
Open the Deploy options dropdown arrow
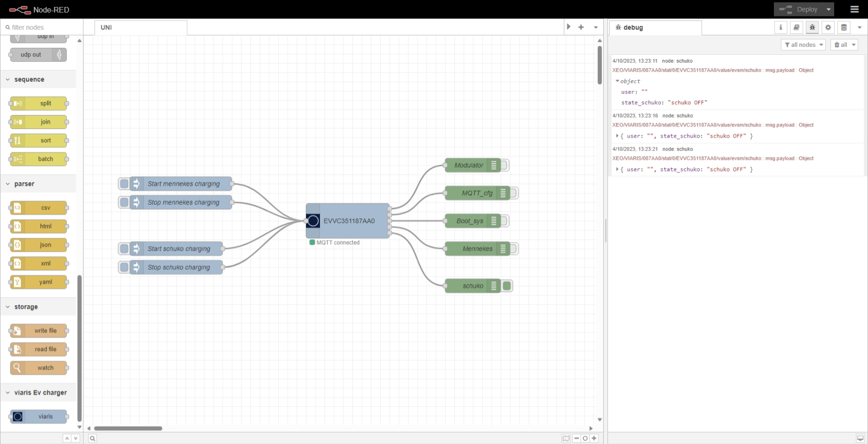pyautogui.click(x=829, y=9)
